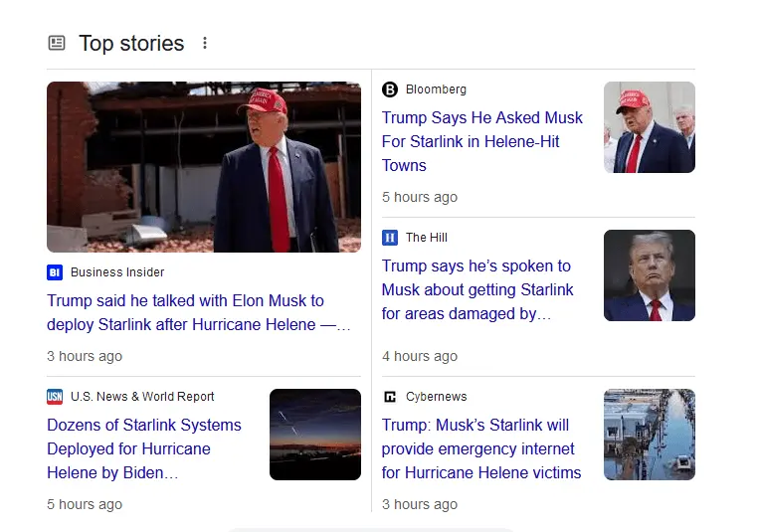The height and width of the screenshot is (532, 758).
Task: Click the Cybernews source logo icon
Action: [390, 397]
